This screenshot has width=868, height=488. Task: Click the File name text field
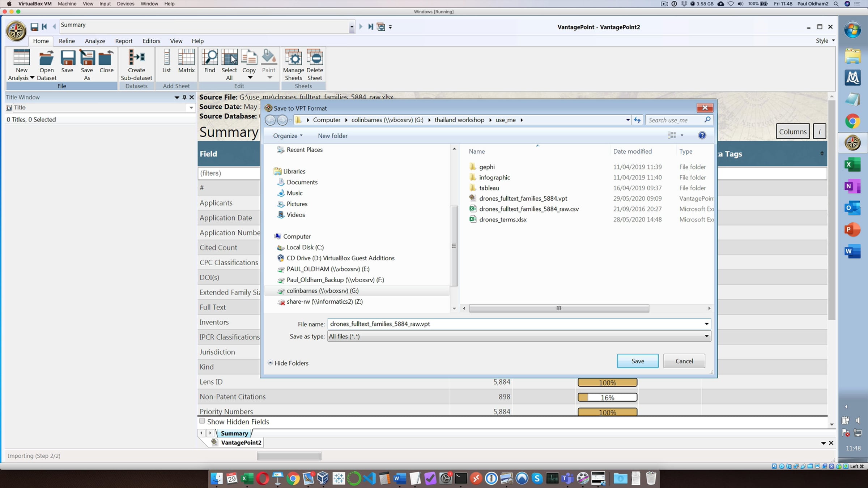pyautogui.click(x=515, y=324)
